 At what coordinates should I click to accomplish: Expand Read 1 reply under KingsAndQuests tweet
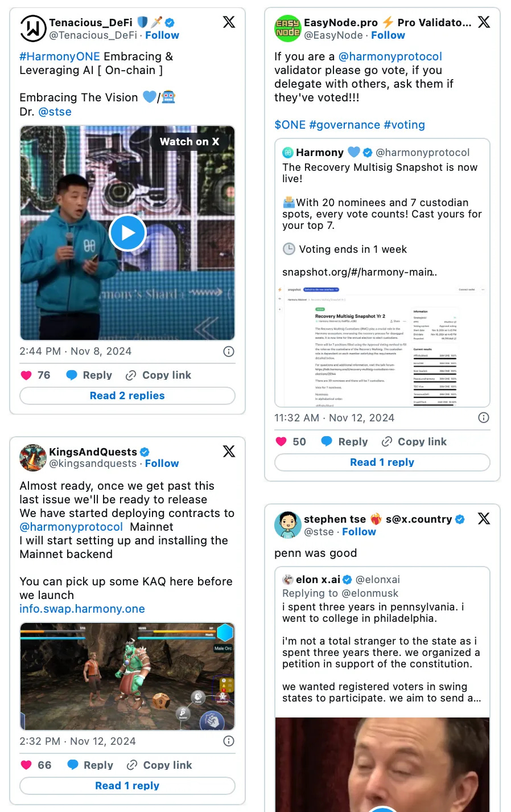click(127, 786)
